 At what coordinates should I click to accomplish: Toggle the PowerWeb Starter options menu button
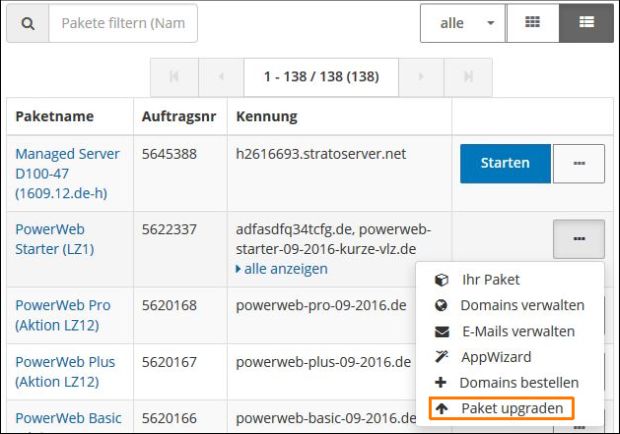(579, 239)
